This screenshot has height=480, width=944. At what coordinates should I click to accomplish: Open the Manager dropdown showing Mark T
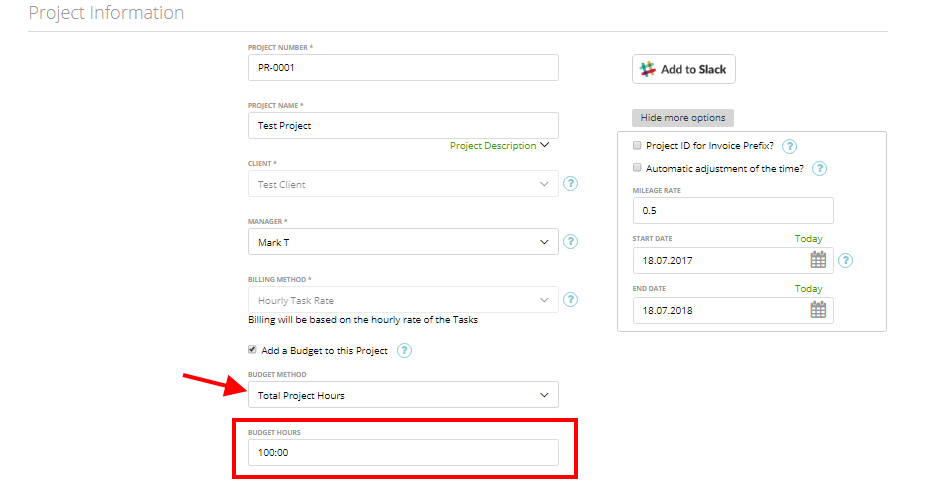pyautogui.click(x=403, y=242)
